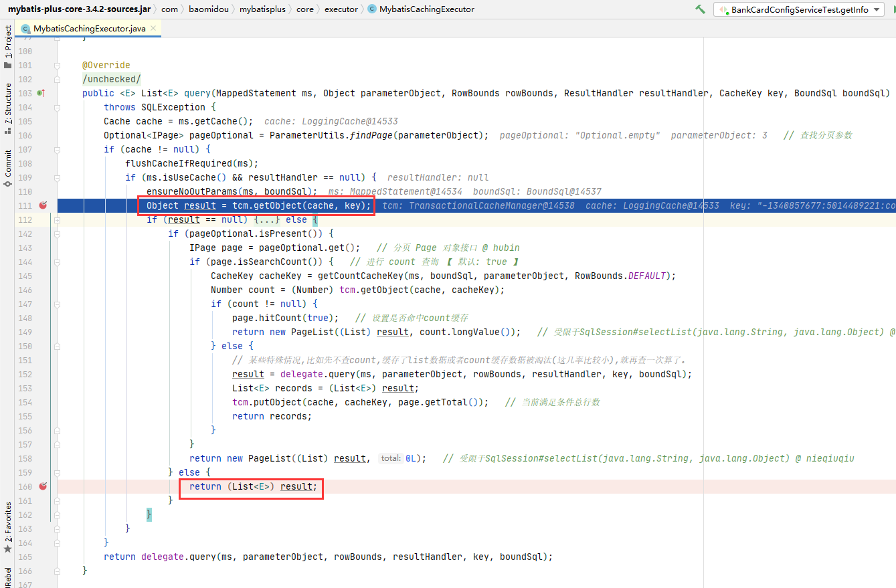Toggle the breakpoint on line 111
This screenshot has height=588, width=896.
click(x=43, y=205)
